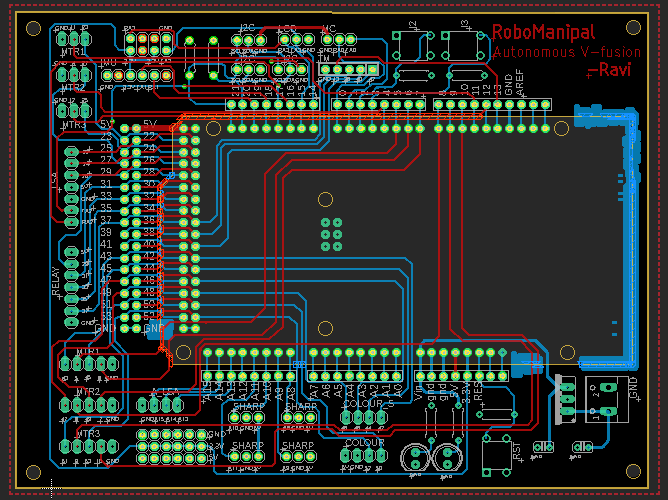
Task: Click the six-pin ICSP header pads
Action: click(331, 234)
